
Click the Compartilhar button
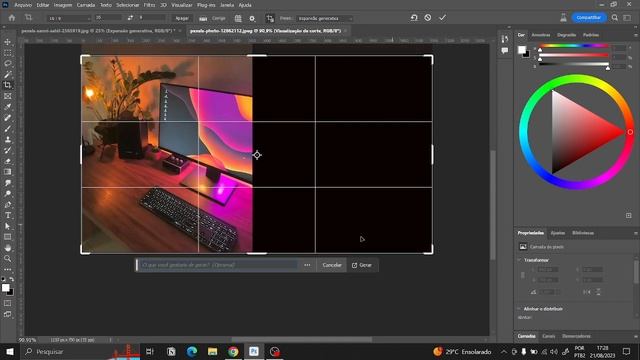(589, 18)
